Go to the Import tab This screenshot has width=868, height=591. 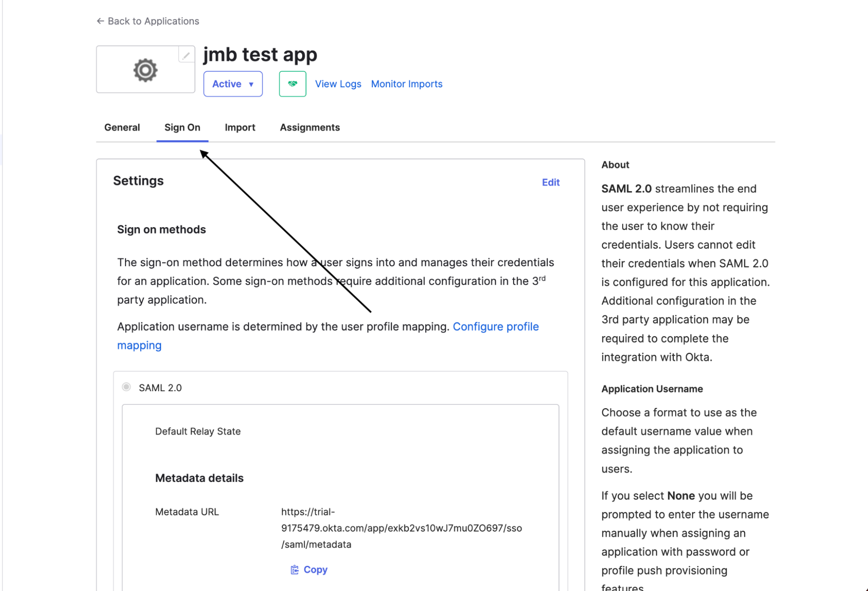coord(240,127)
